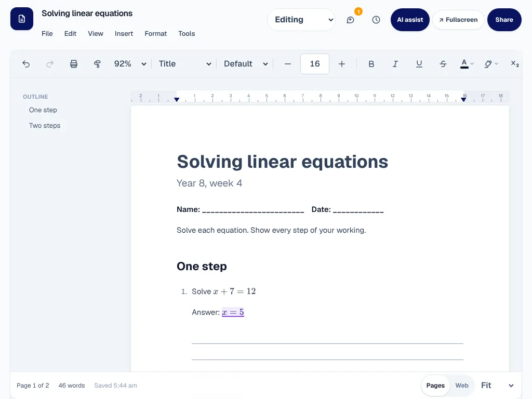Open the highlight color picker
This screenshot has width=532, height=399.
tap(490, 64)
